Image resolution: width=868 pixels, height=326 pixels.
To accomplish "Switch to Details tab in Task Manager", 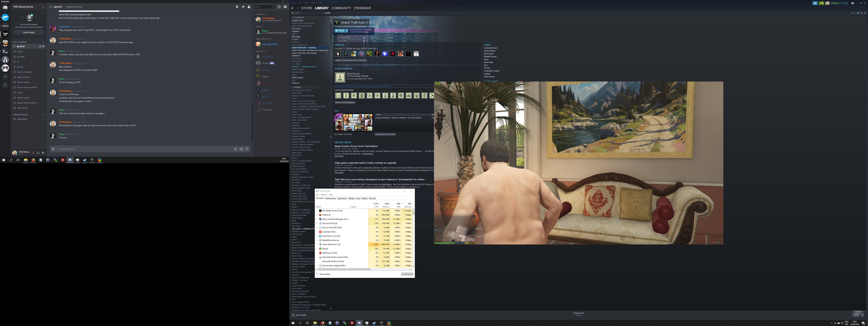I will point(365,198).
